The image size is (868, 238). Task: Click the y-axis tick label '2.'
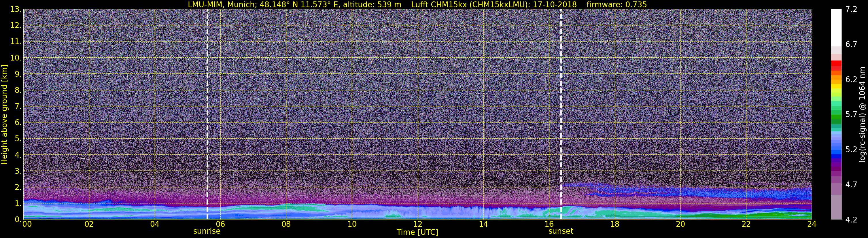pos(18,187)
